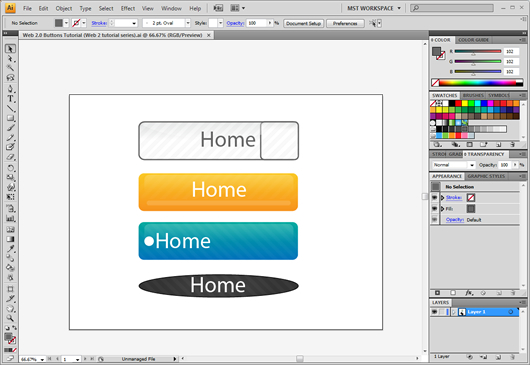
Task: Select the Direct Selection tool
Action: (x=10, y=59)
